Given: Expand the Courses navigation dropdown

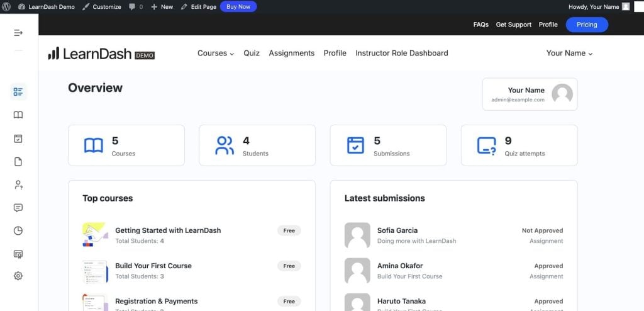Looking at the screenshot, I should [x=216, y=53].
